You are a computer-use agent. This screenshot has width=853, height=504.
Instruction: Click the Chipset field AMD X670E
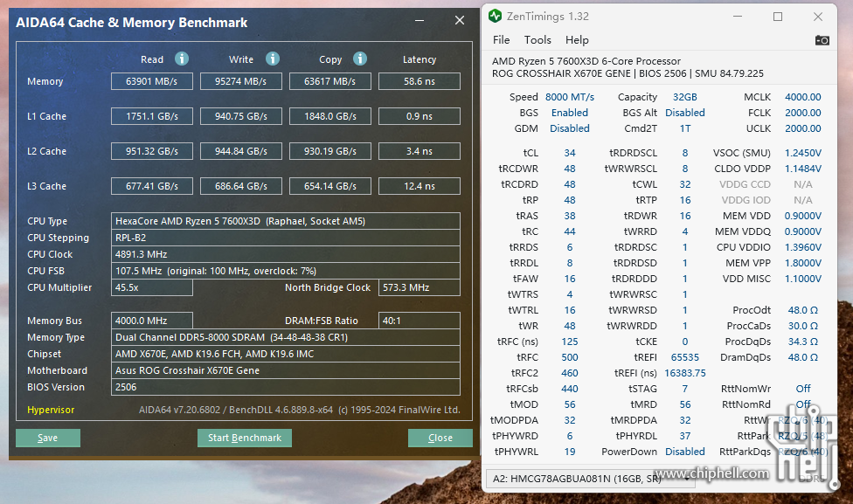click(x=286, y=354)
